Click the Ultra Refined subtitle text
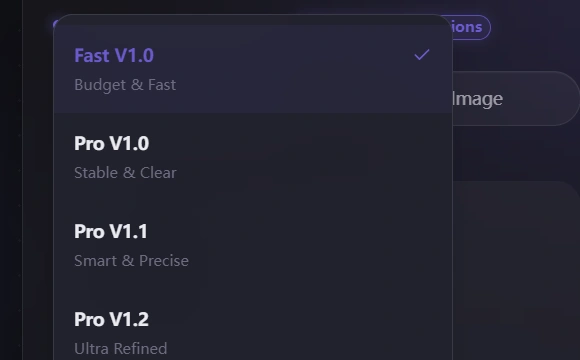580x360 pixels. click(121, 349)
